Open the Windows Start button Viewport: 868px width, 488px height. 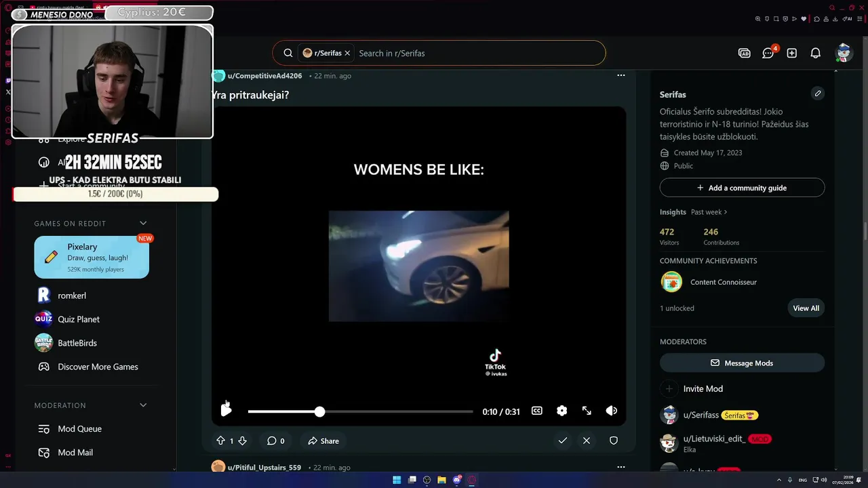pos(397,480)
